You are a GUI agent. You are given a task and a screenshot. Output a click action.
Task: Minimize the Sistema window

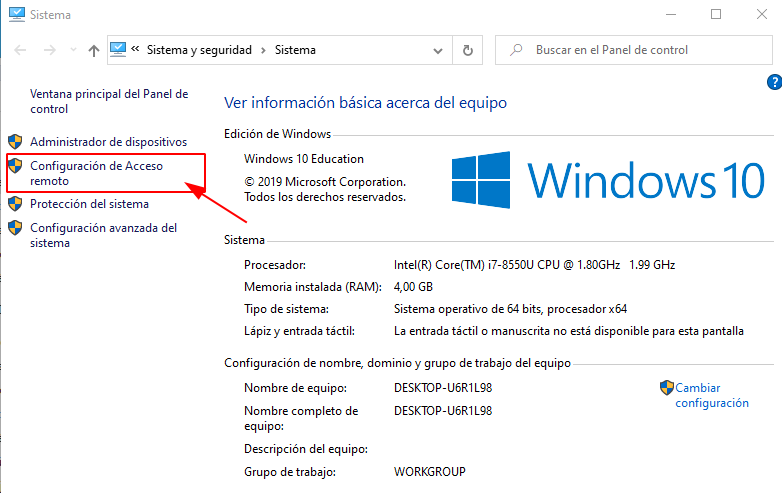pyautogui.click(x=671, y=14)
